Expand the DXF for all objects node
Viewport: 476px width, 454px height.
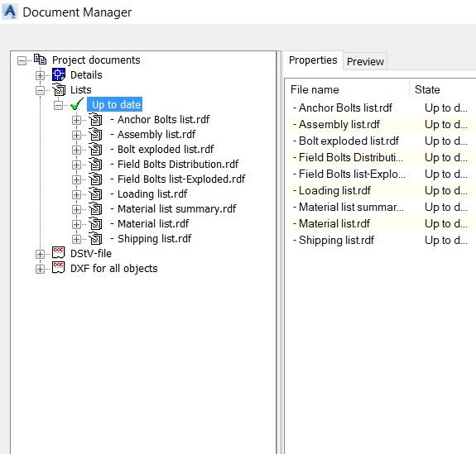[40, 269]
